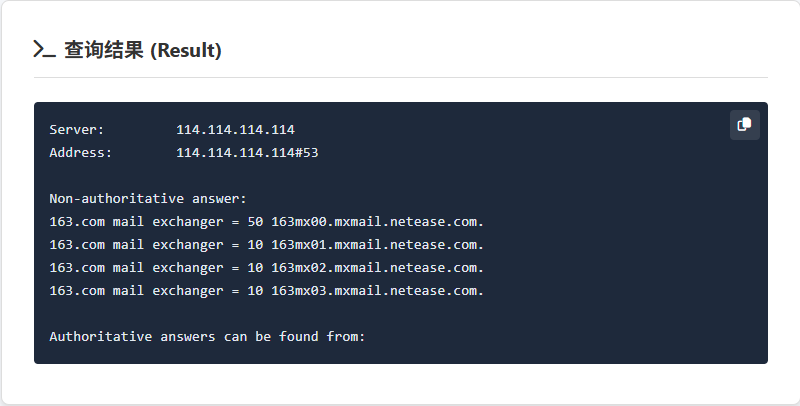800x406 pixels.
Task: Click the terminal prompt icon beside heading
Action: pos(44,50)
